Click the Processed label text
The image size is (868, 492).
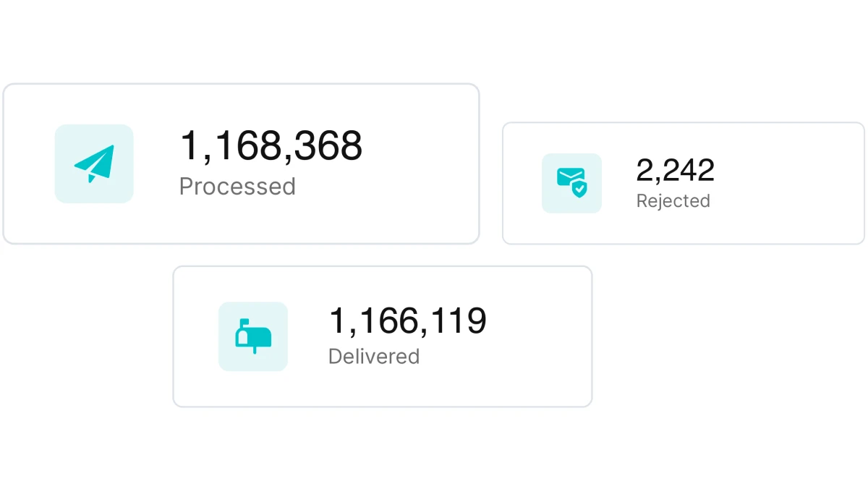(237, 187)
